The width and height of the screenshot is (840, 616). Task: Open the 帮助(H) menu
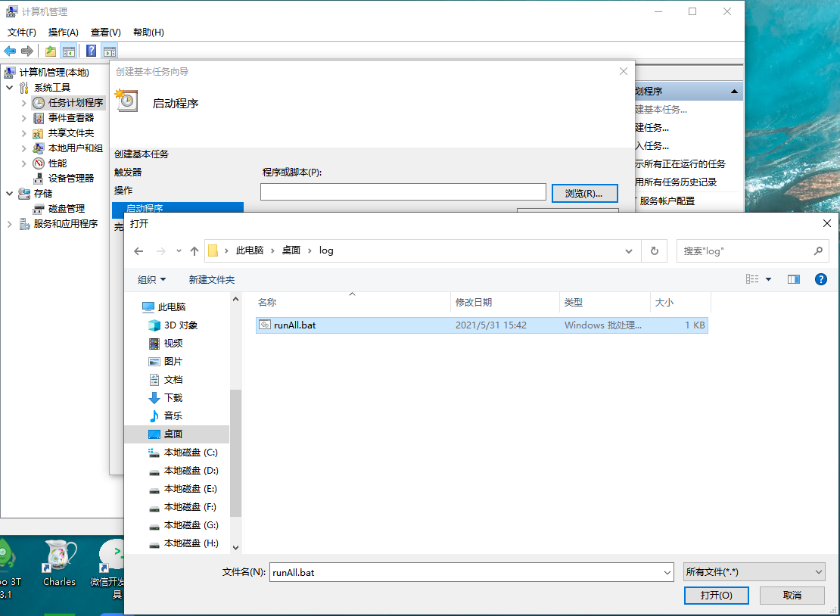pyautogui.click(x=148, y=32)
